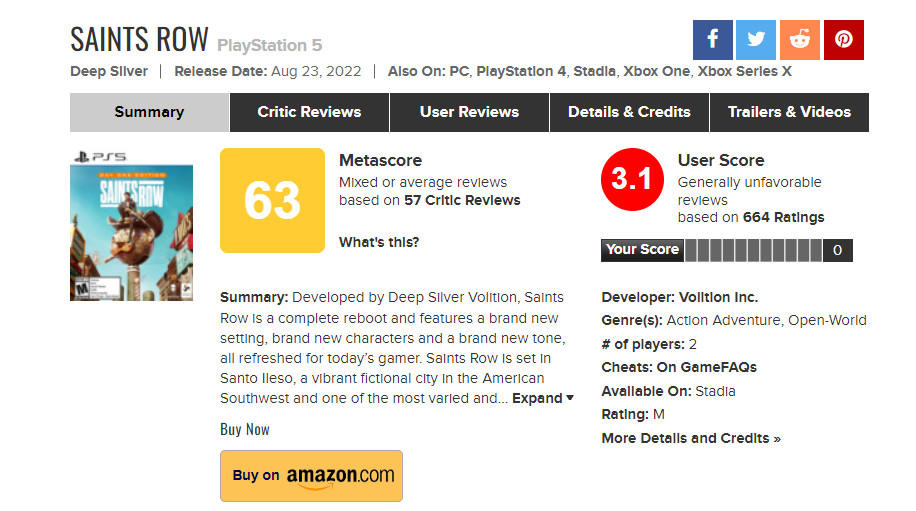
Task: Switch to the Critic Reviews tab
Action: [309, 112]
